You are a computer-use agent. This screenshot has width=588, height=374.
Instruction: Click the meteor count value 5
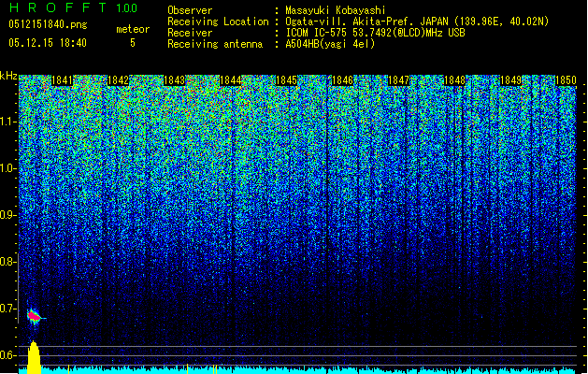[x=133, y=43]
